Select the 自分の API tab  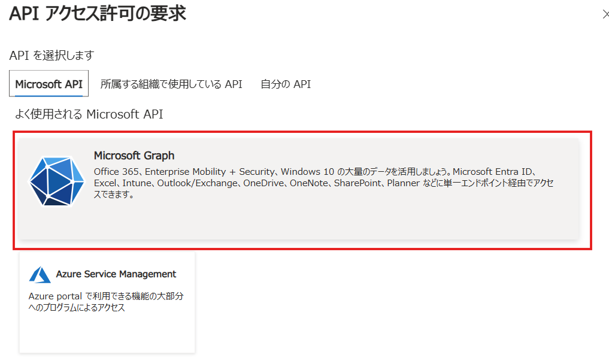tap(286, 84)
